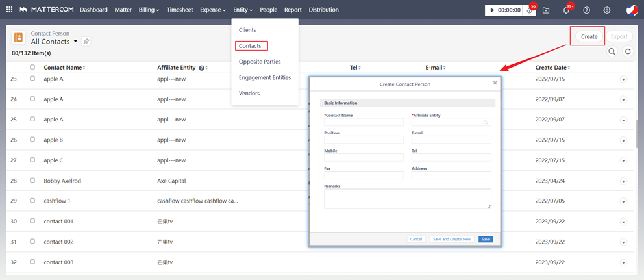Click the Create button
Viewport: 644px width, 280px height.
click(589, 36)
